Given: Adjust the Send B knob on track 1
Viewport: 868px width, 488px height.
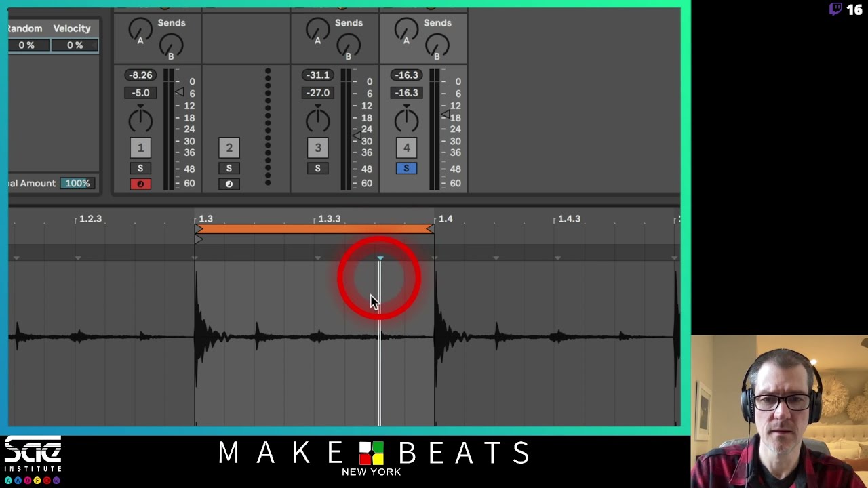Looking at the screenshot, I should tap(171, 45).
